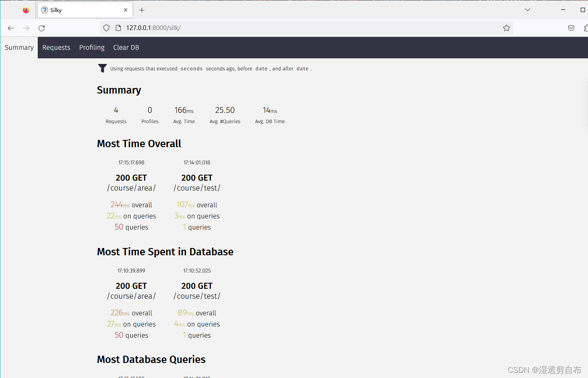The width and height of the screenshot is (588, 378).
Task: Open a new browser tab
Action: [142, 10]
